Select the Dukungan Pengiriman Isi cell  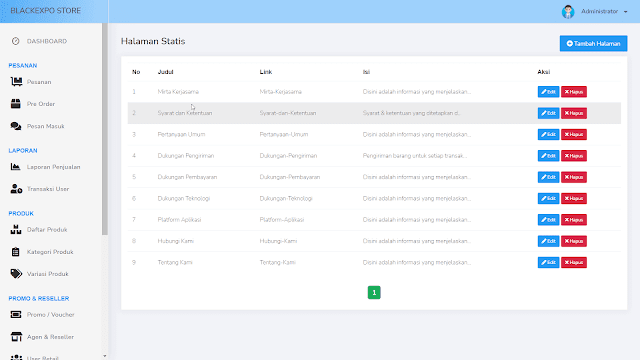[415, 156]
